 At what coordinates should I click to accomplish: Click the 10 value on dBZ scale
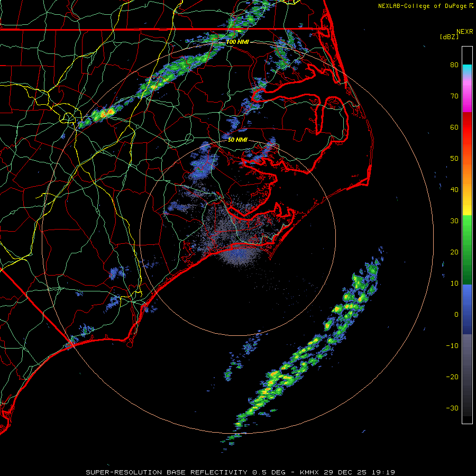(454, 283)
